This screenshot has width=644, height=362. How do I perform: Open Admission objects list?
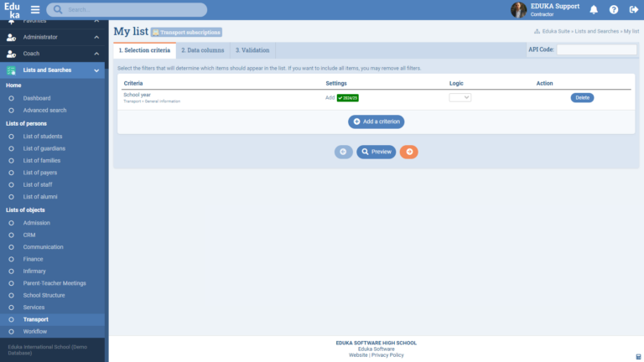coord(37,223)
